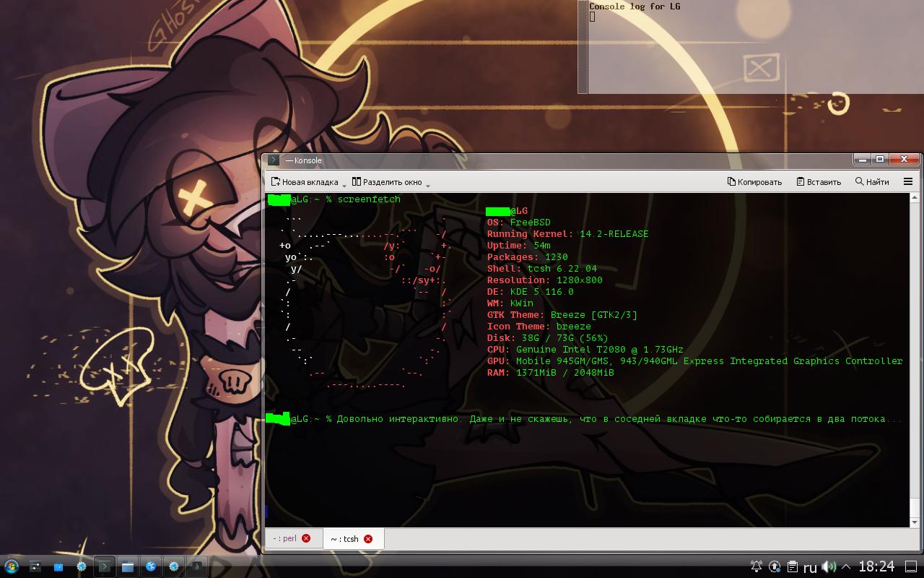Click the 'Console log for LG' window scrollbar

point(583,47)
